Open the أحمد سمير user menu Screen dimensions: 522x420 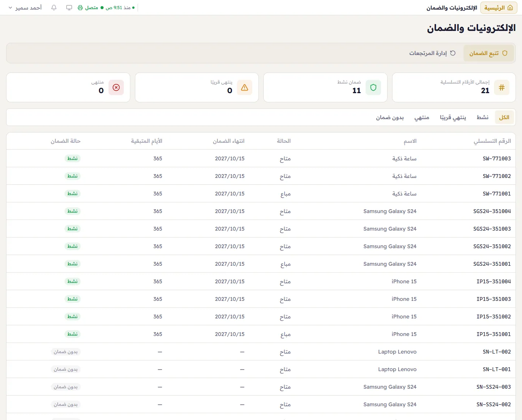coord(25,8)
